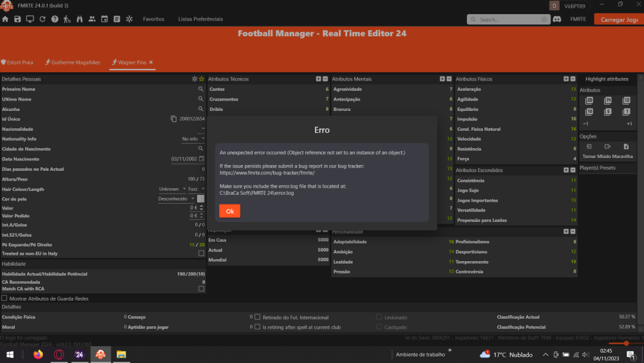644x363 pixels.
Task: Open help via question mark icon
Action: coord(55,19)
